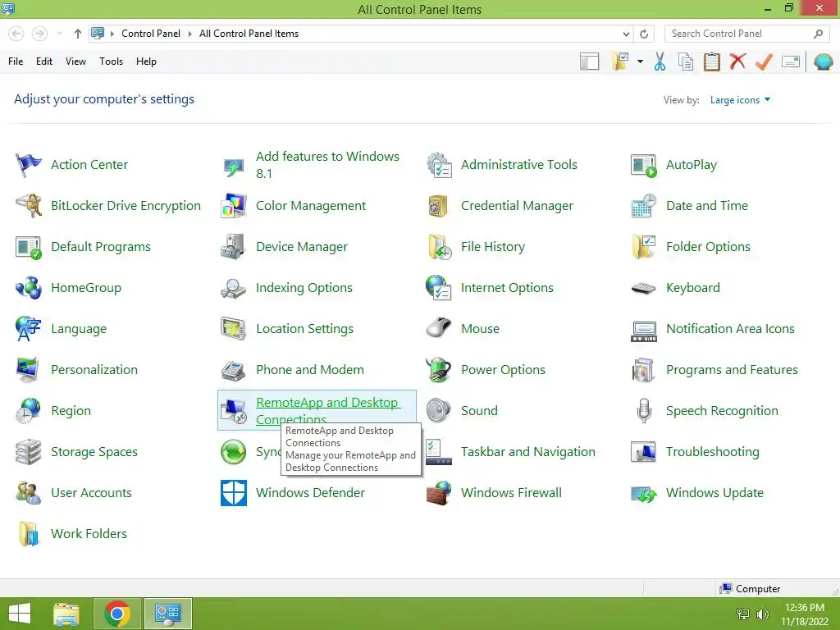
Task: Open the Troubleshooting link
Action: click(x=713, y=452)
